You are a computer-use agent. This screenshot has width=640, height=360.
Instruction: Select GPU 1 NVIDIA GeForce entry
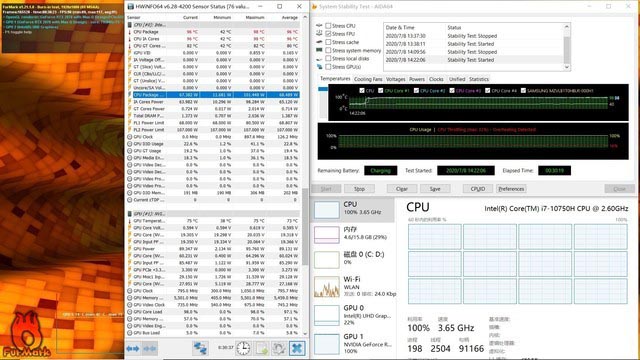pos(353,343)
